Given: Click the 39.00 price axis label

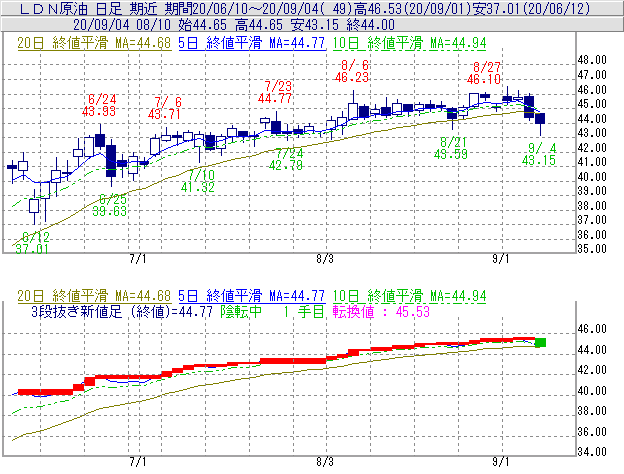Looking at the screenshot, I should pyautogui.click(x=592, y=191).
